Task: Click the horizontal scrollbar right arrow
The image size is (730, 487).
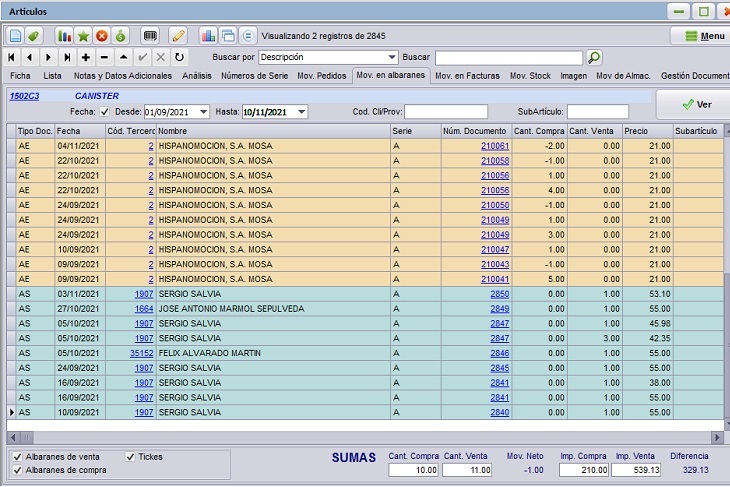Action: pos(717,437)
